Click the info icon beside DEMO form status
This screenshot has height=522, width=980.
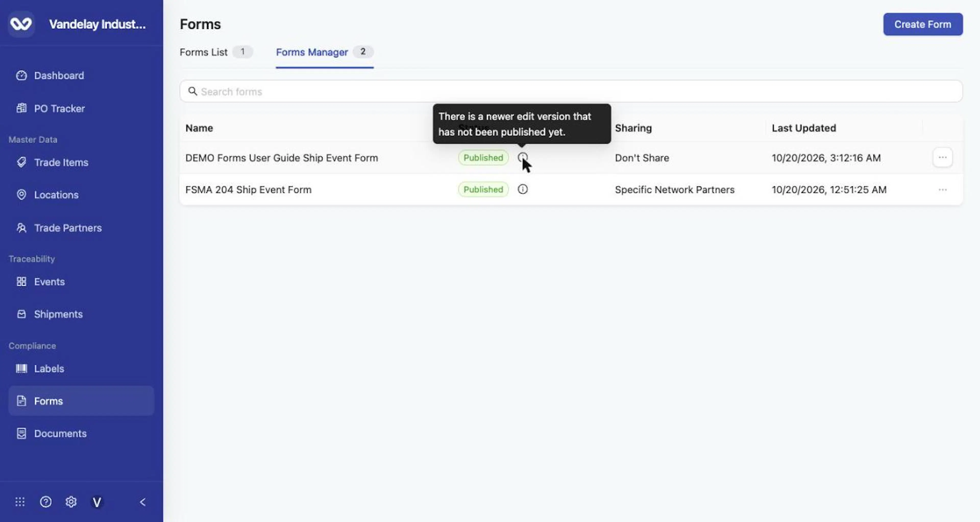coord(522,157)
